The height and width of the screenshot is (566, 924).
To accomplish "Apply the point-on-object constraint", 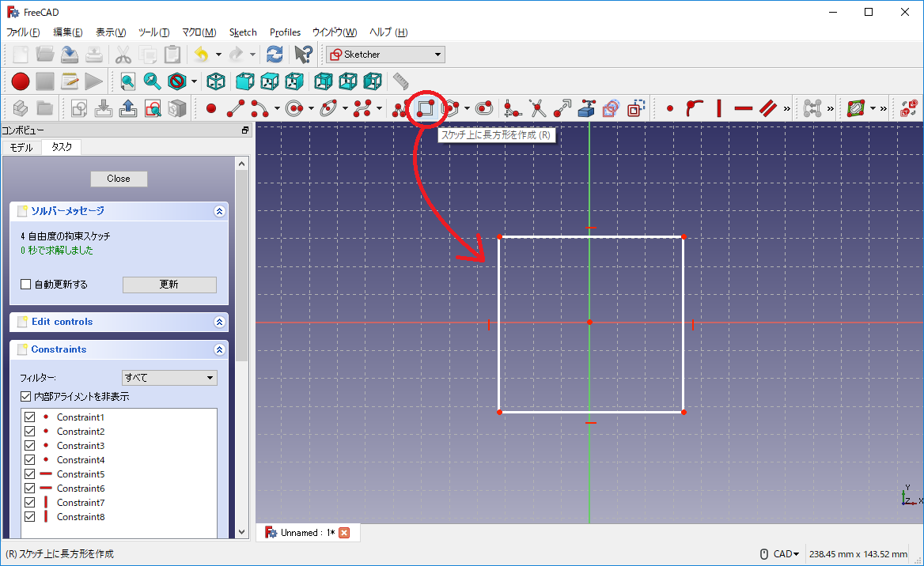I will [x=695, y=108].
